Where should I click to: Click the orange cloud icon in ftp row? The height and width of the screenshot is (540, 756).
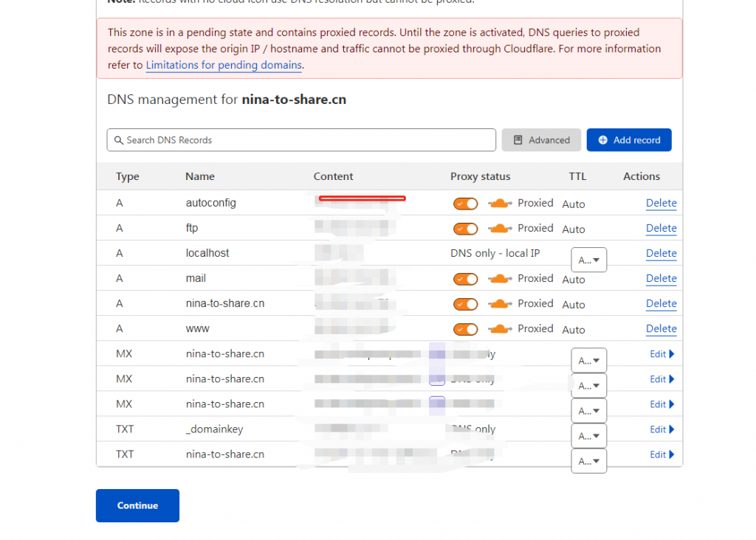tap(500, 229)
